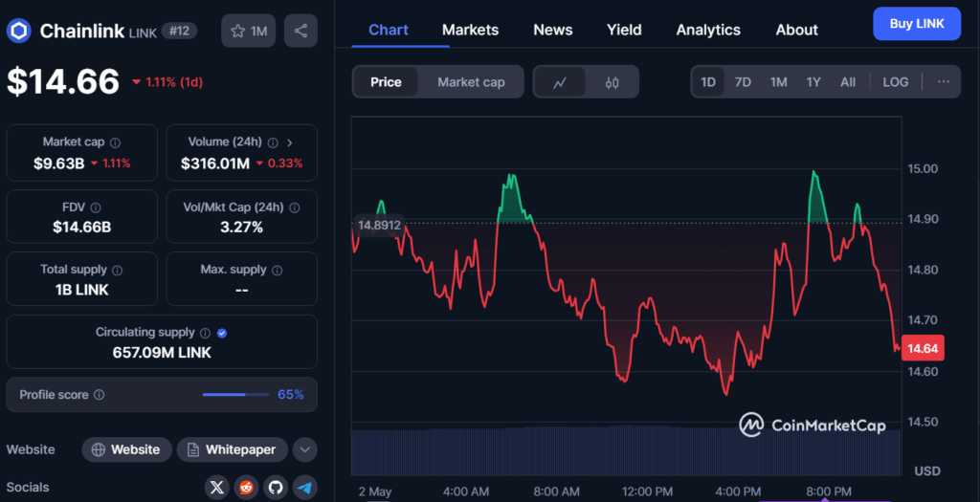
Task: Expand Volume (24h) details arrow
Action: pyautogui.click(x=289, y=143)
